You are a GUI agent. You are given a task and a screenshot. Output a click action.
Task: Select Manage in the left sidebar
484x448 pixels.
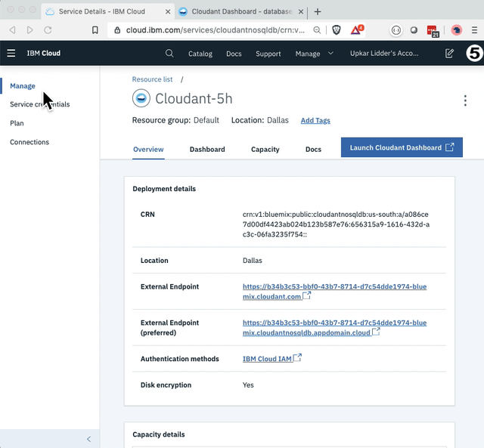click(x=23, y=85)
